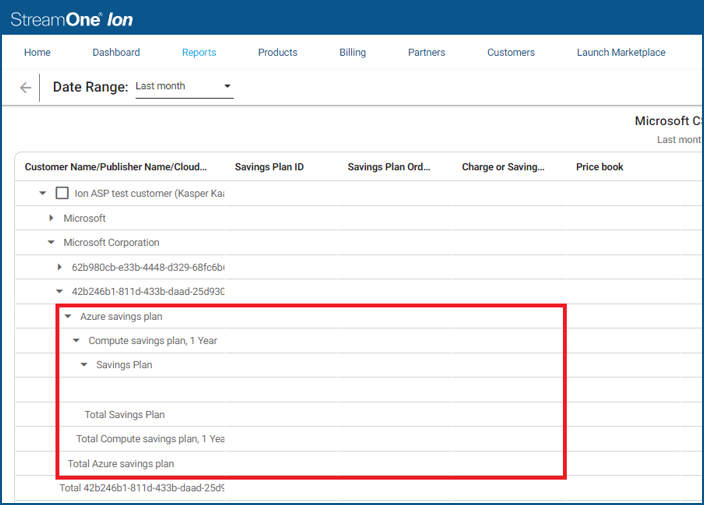Click Launch Marketplace link
Screen dimensions: 704x505
click(621, 53)
